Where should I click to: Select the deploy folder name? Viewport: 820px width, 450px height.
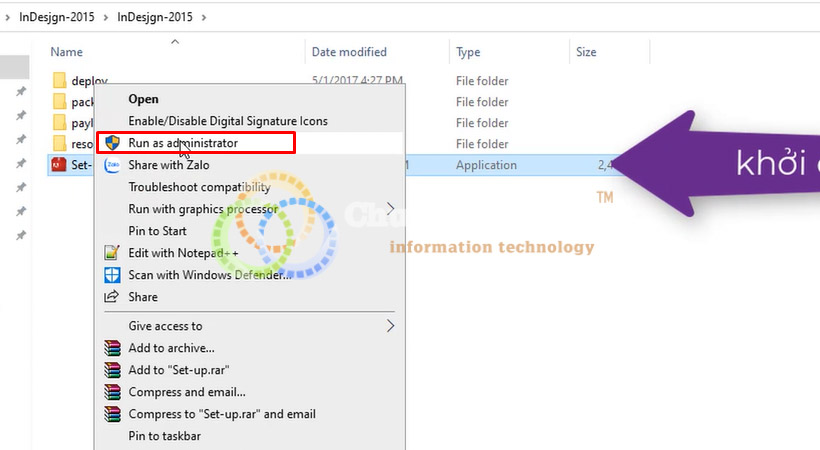(x=89, y=81)
